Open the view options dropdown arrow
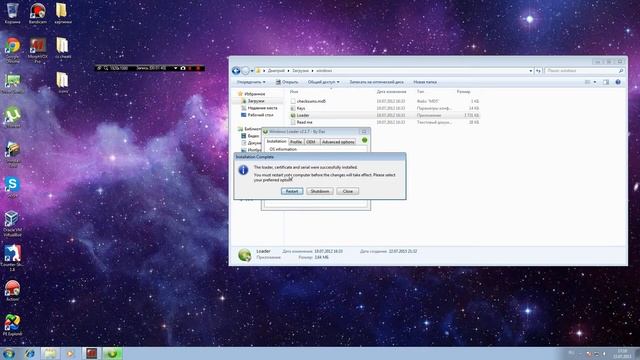Screen dimensions: 640x360 click(595, 82)
